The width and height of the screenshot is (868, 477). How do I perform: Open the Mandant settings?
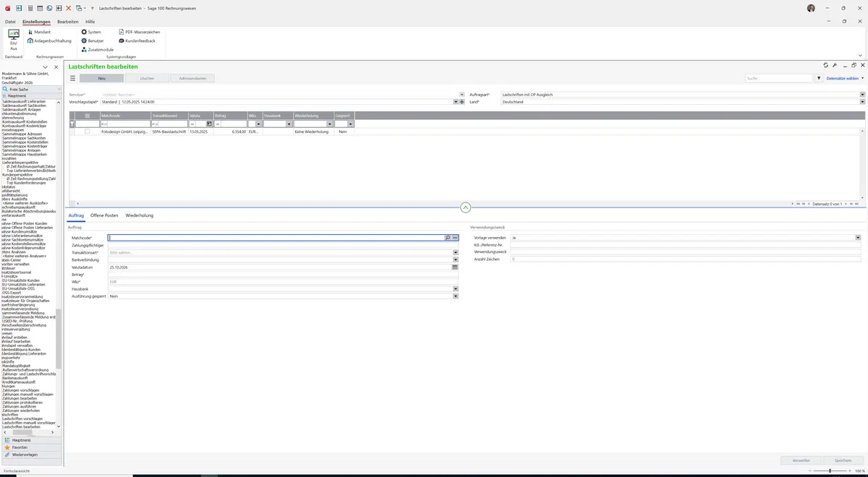[39, 32]
